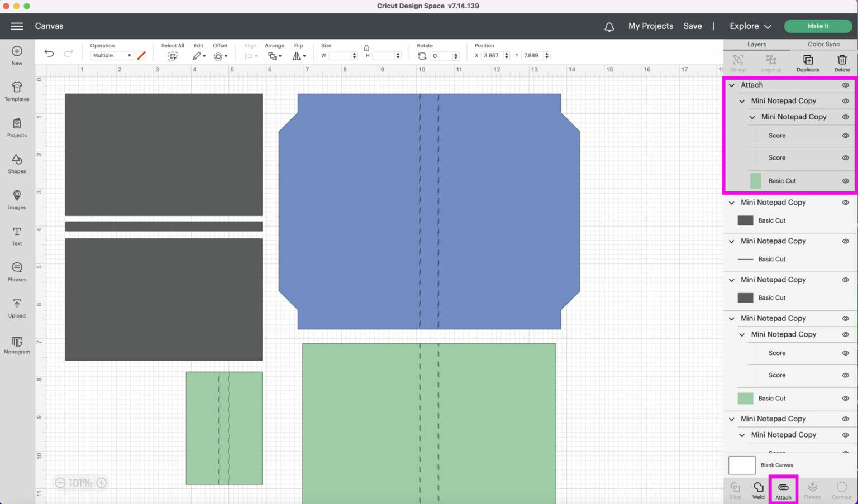Viewport: 858px width, 504px height.
Task: Open the Monogram tool
Action: click(x=17, y=344)
